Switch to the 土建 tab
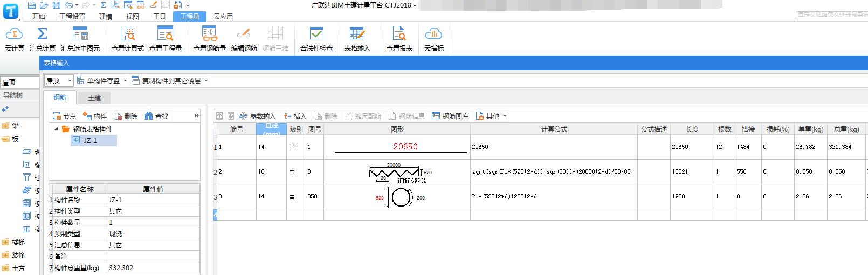The height and width of the screenshot is (275, 868). click(x=94, y=98)
